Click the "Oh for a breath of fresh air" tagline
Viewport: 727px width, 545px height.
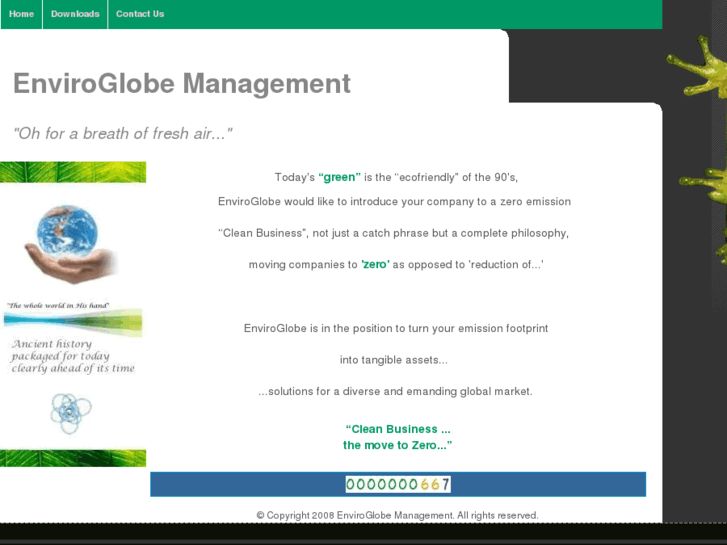(x=123, y=134)
